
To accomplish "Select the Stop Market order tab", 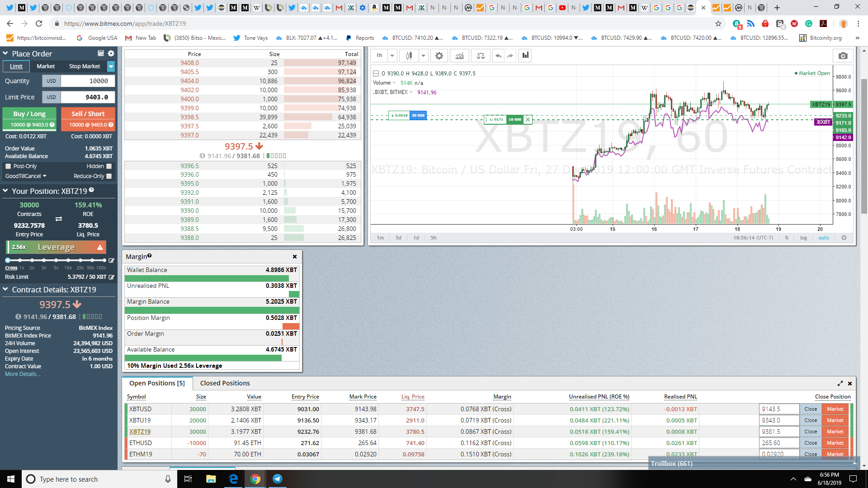I will (x=85, y=66).
